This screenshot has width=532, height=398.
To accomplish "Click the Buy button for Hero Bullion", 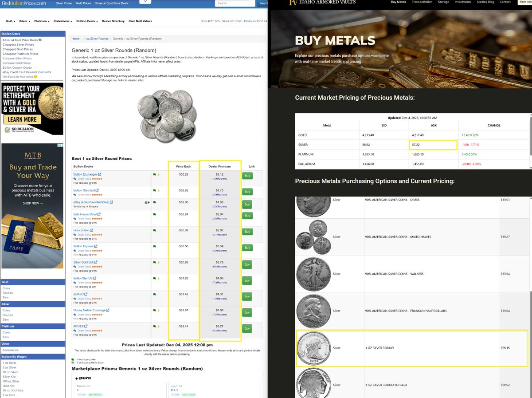I will (x=247, y=232).
